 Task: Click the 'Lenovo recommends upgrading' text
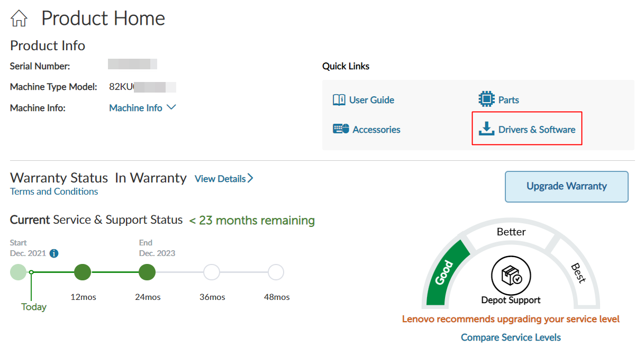[511, 319]
